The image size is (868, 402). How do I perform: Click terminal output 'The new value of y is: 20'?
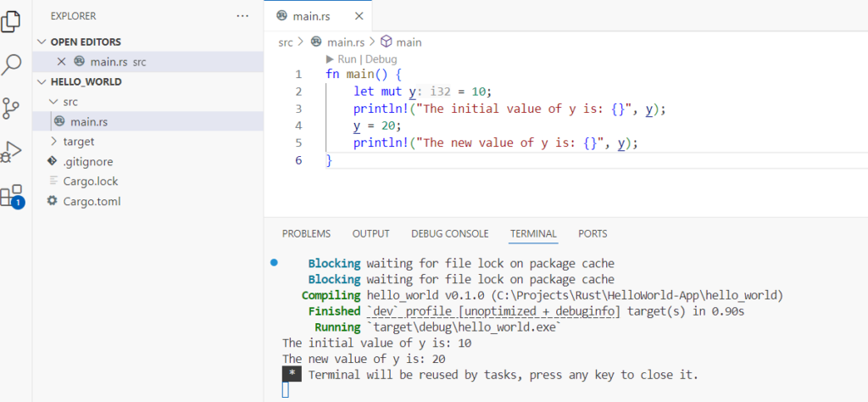coord(364,359)
